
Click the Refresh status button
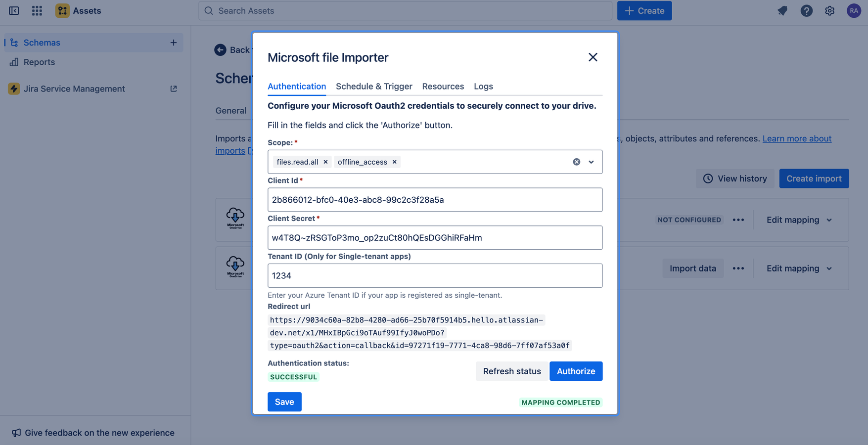[x=512, y=371]
